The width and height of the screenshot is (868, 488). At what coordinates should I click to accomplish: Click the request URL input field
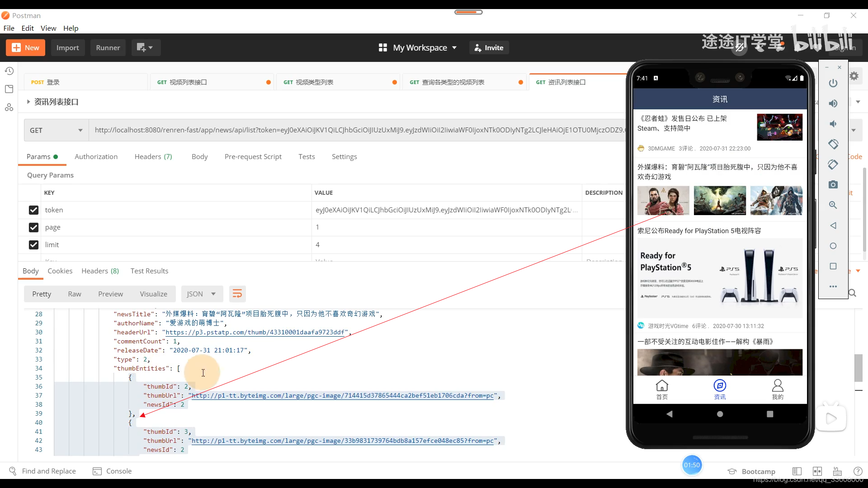[x=357, y=130]
